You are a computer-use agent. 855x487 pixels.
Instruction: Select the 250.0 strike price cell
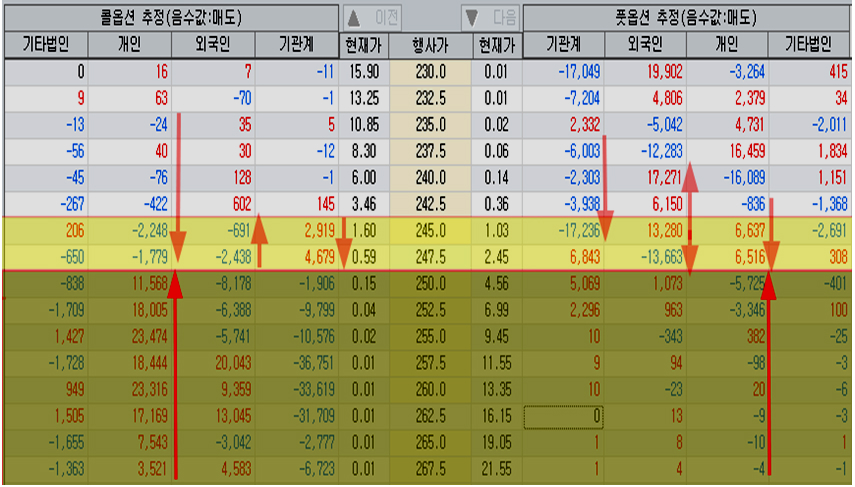430,283
